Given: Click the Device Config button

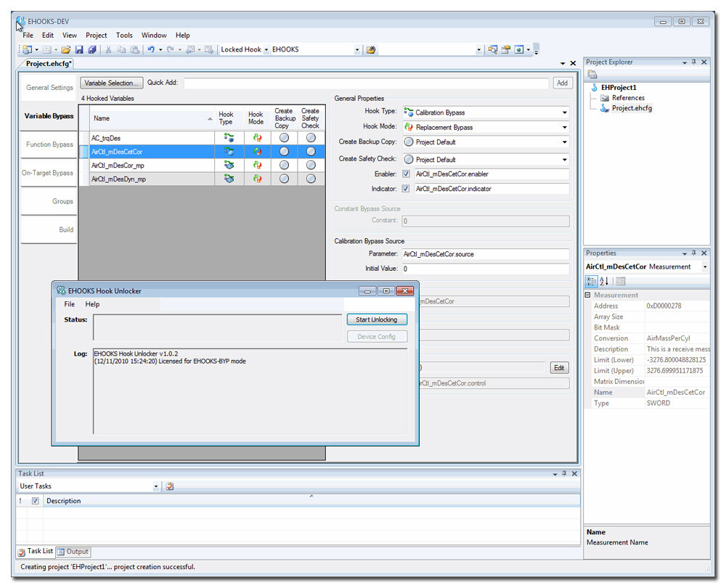Looking at the screenshot, I should (x=377, y=337).
